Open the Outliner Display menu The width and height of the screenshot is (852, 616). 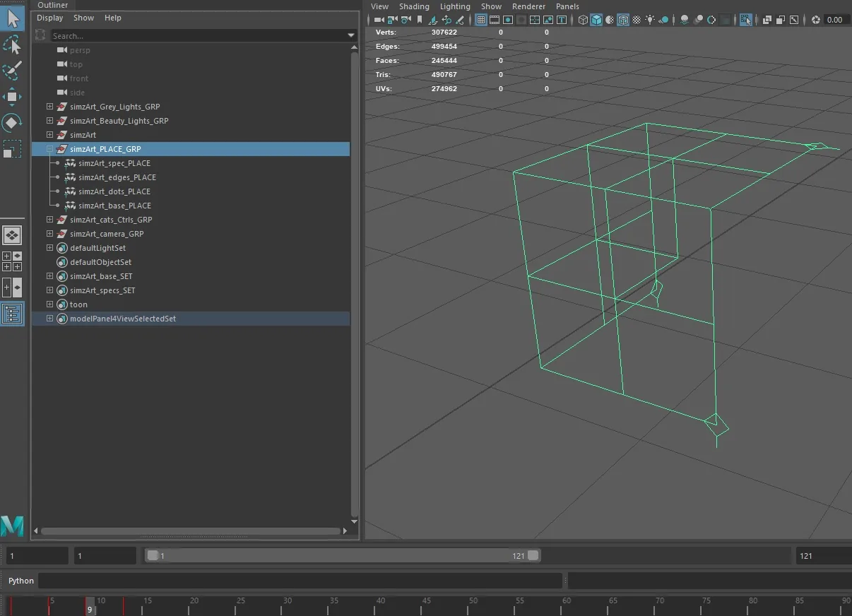(50, 18)
